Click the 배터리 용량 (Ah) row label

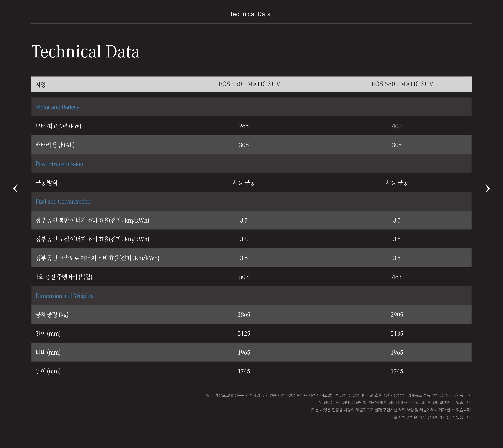click(x=55, y=145)
